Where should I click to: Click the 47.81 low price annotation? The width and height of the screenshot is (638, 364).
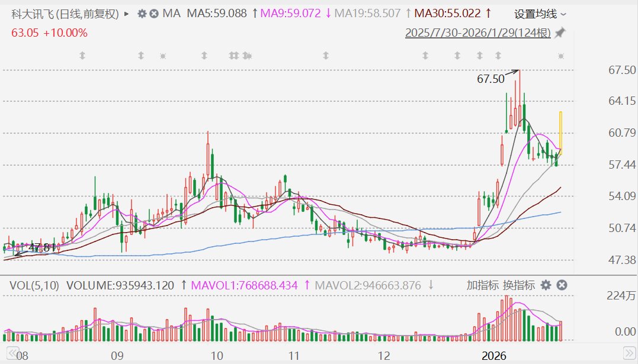[42, 247]
